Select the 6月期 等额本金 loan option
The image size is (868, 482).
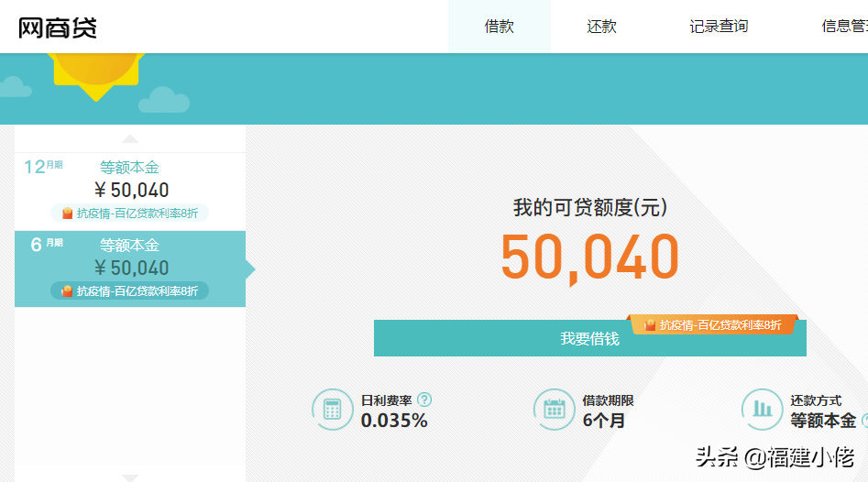click(x=130, y=268)
